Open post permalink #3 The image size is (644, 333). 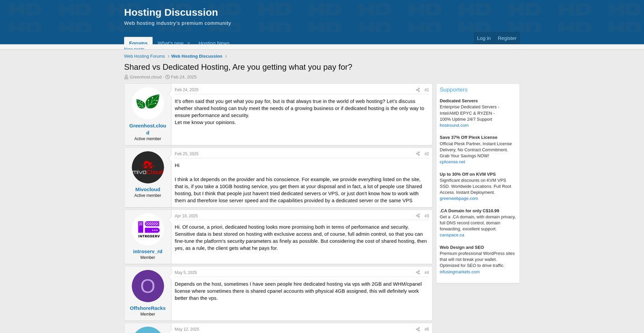coord(427,216)
